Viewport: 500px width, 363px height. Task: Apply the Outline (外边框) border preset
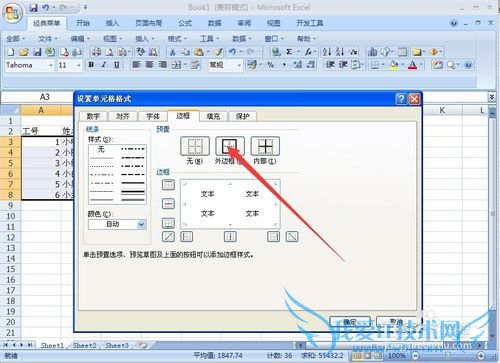coord(230,146)
